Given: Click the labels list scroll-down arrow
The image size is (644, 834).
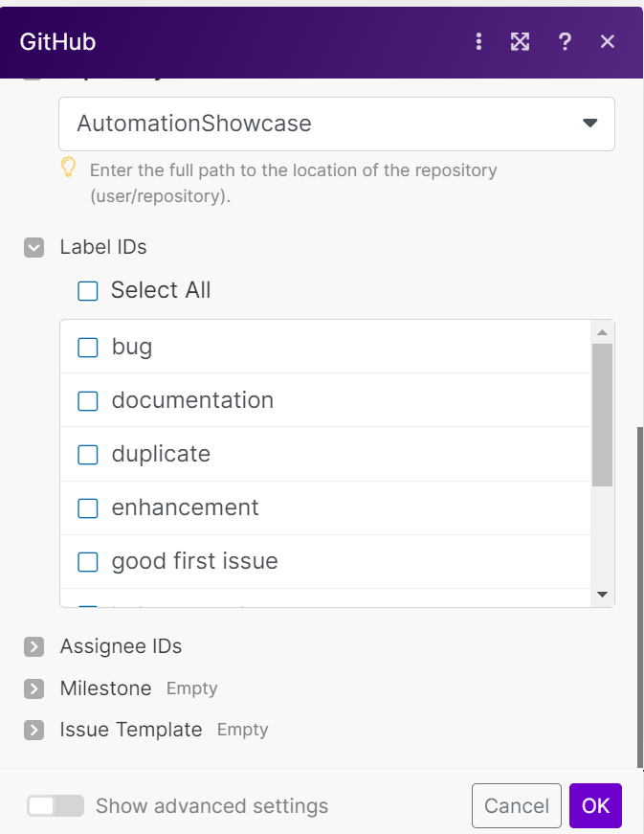Looking at the screenshot, I should click(602, 594).
